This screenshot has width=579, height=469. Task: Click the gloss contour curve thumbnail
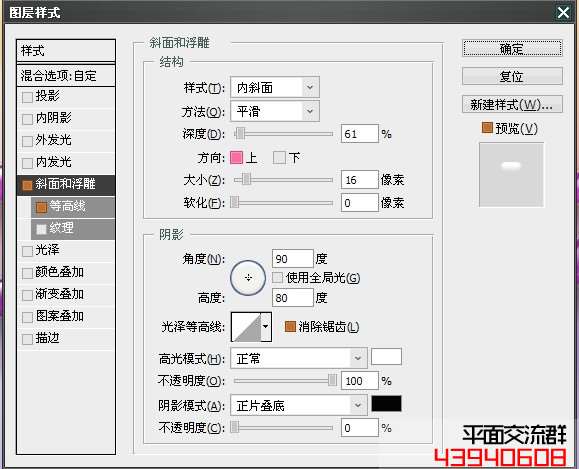pyautogui.click(x=246, y=327)
